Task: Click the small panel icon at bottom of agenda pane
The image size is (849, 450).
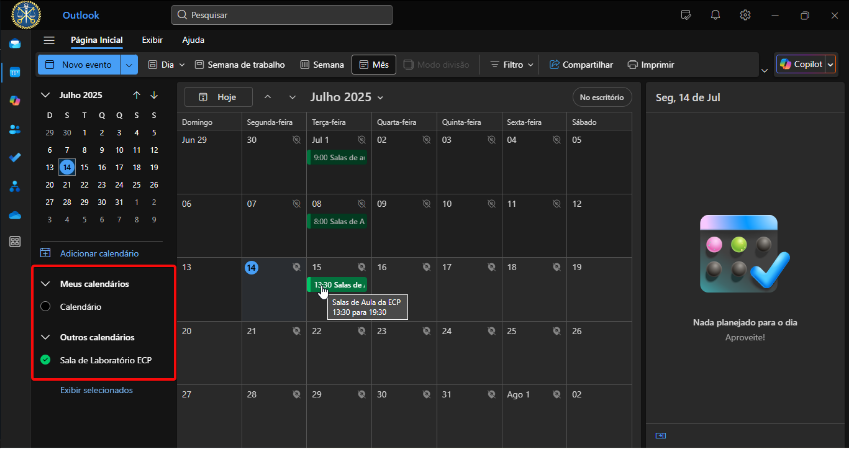Action: pos(661,436)
